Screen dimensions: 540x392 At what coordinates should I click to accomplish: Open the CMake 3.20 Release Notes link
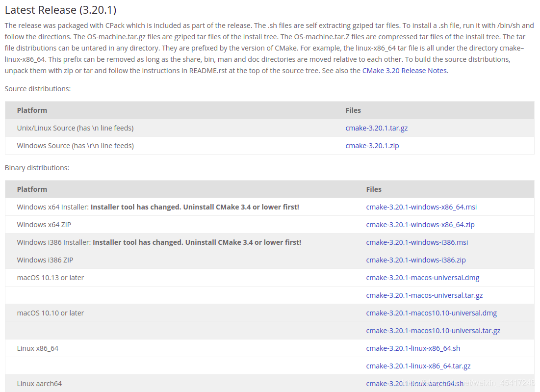click(405, 71)
